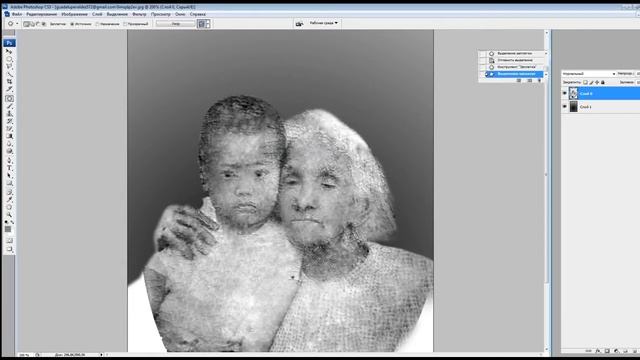This screenshot has width=640, height=360.
Task: Select the Brush tool
Action: 9,106
